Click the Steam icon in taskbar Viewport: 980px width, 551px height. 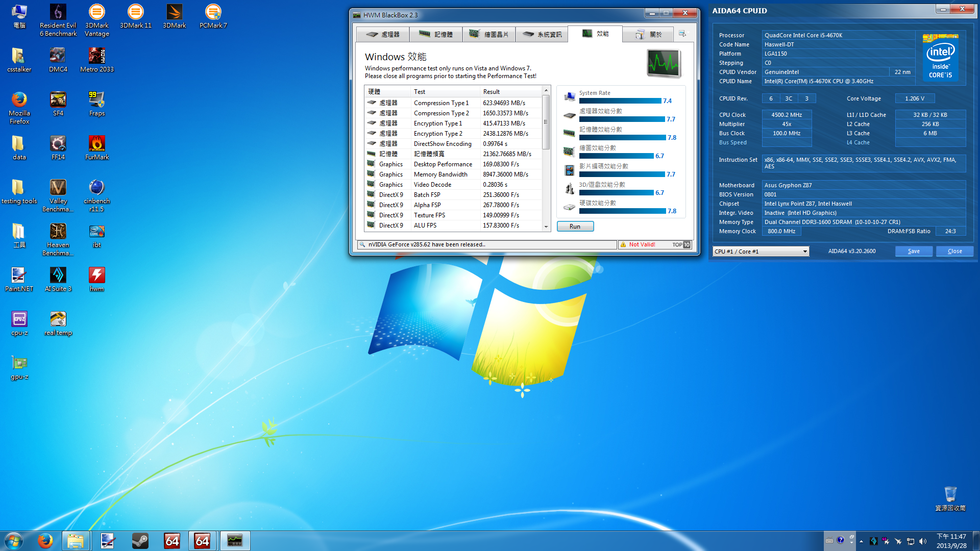coord(140,541)
